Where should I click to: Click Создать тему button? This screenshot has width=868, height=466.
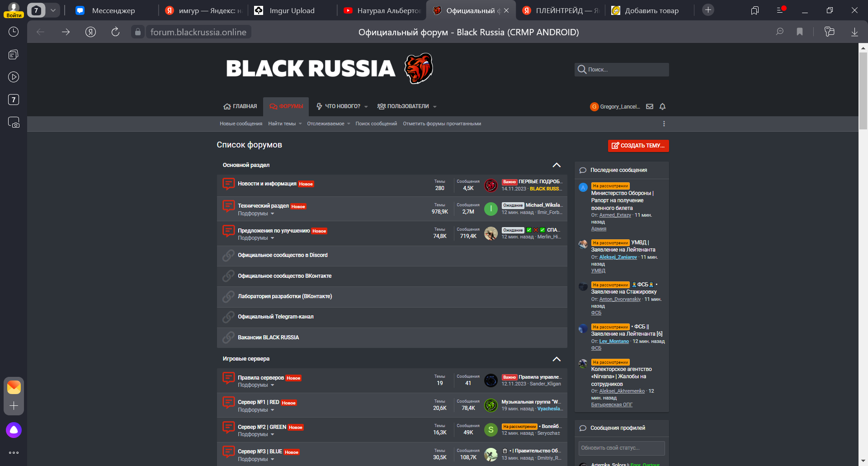638,146
